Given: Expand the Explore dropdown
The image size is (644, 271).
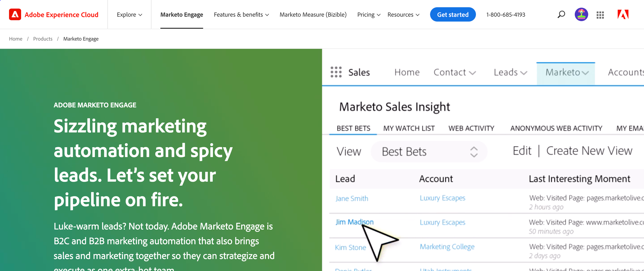Looking at the screenshot, I should (129, 14).
